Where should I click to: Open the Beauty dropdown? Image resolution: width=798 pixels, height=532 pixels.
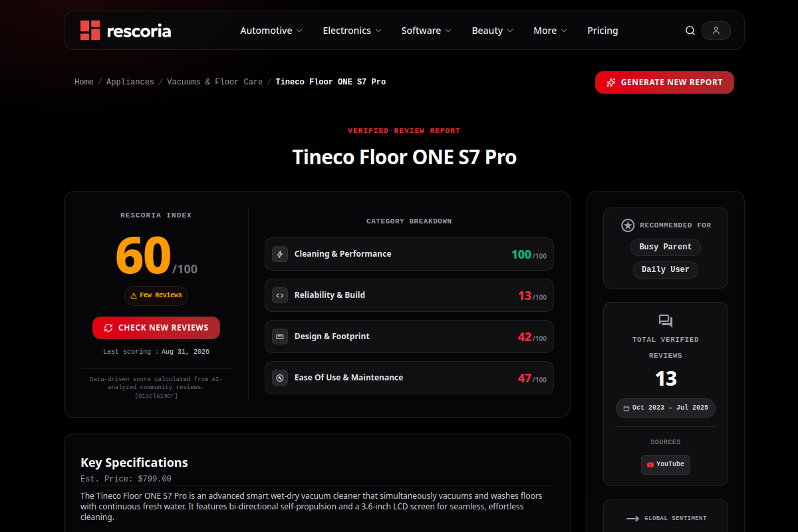pos(493,31)
